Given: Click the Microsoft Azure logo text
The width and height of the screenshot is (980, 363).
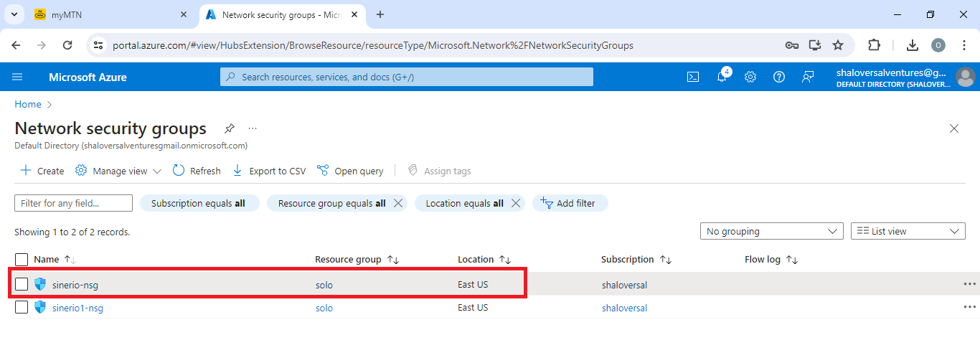Looking at the screenshot, I should coord(88,77).
